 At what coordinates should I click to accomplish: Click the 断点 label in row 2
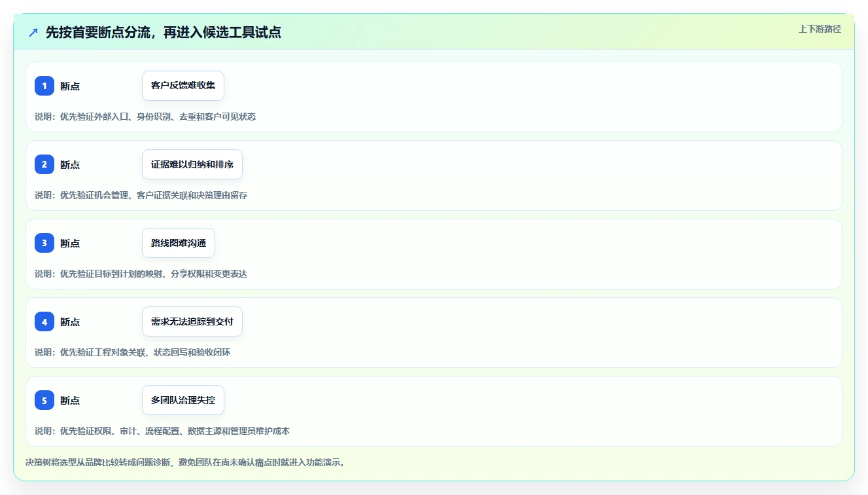pos(70,165)
